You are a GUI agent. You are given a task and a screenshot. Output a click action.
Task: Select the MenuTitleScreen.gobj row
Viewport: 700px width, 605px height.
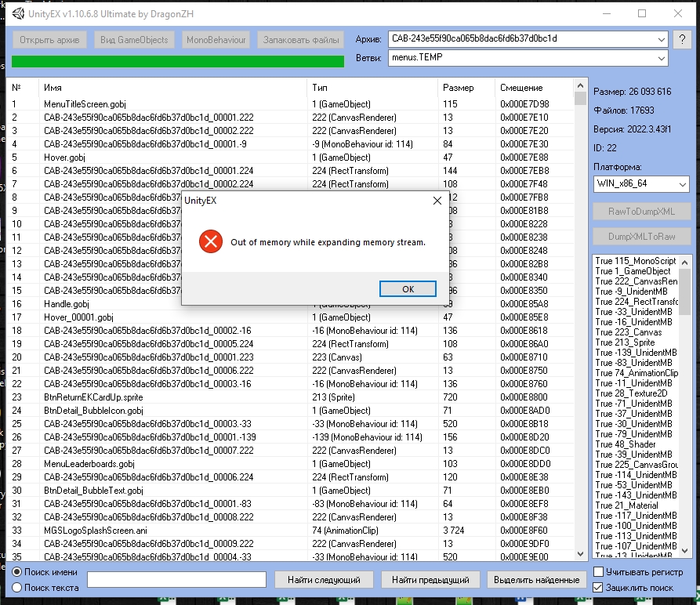290,104
